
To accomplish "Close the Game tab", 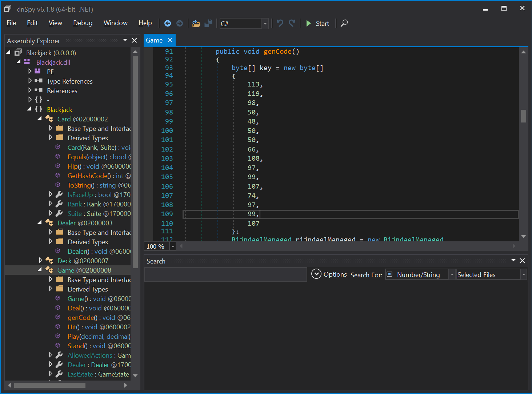I will 170,40.
